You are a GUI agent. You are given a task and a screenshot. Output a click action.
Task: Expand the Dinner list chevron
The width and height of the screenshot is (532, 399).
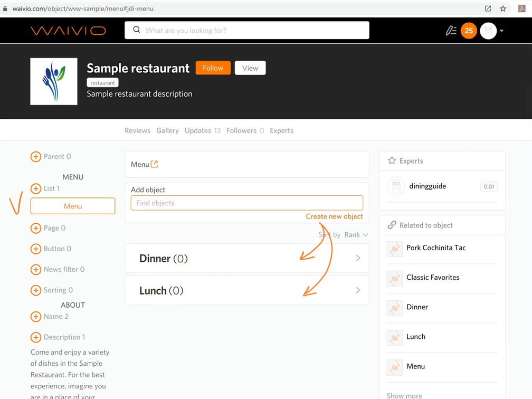(358, 258)
